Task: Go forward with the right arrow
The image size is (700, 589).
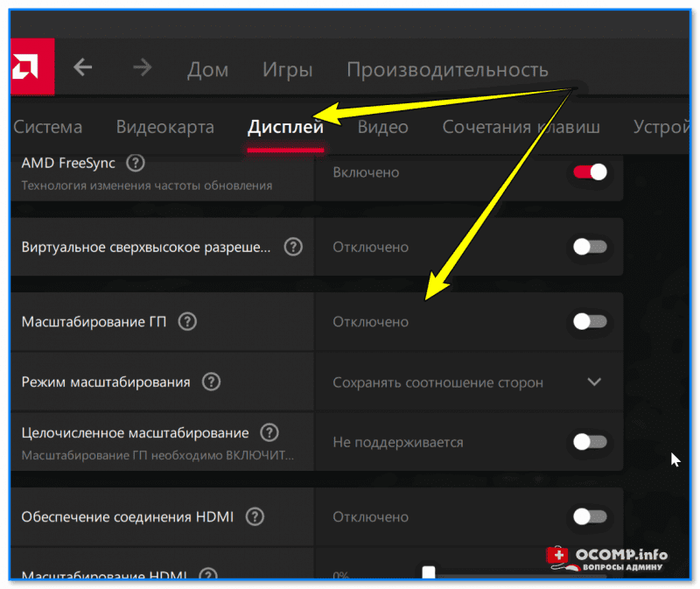Action: pyautogui.click(x=143, y=68)
